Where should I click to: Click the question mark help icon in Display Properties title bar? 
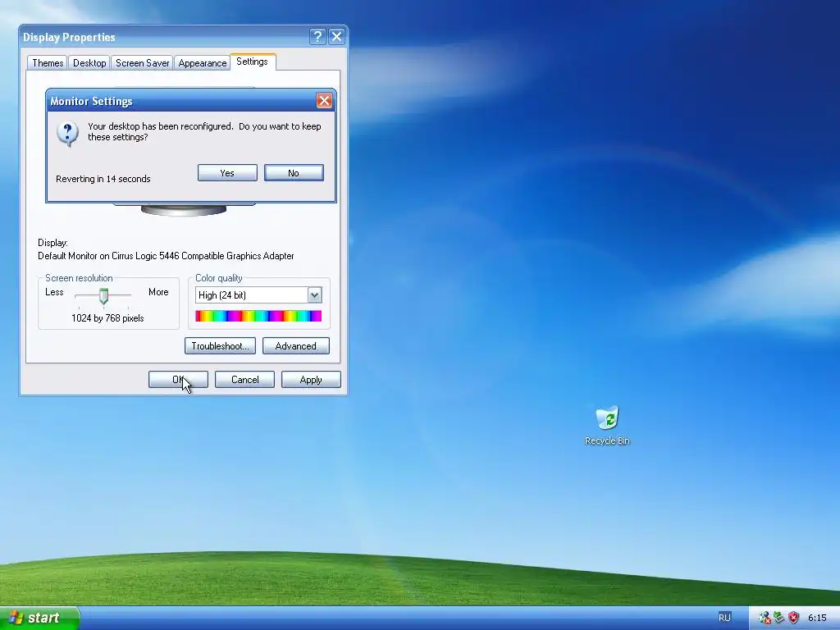[x=317, y=36]
